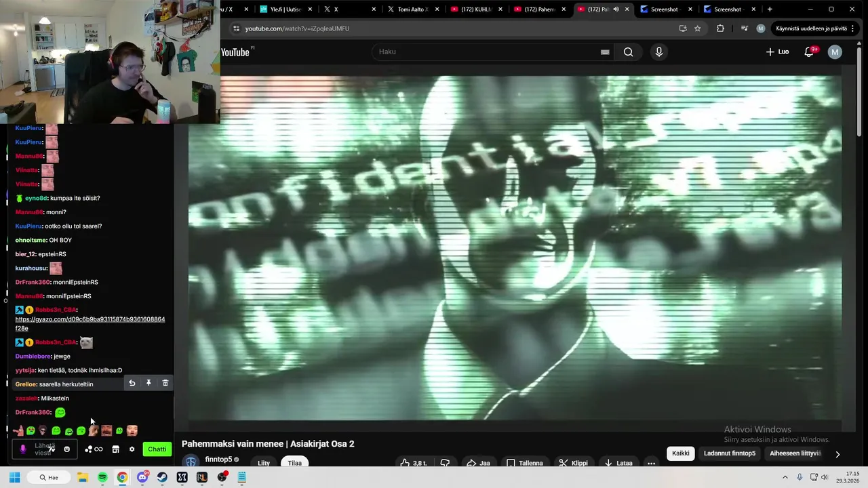
Task: Click the youtube.com address bar URL
Action: 297,28
